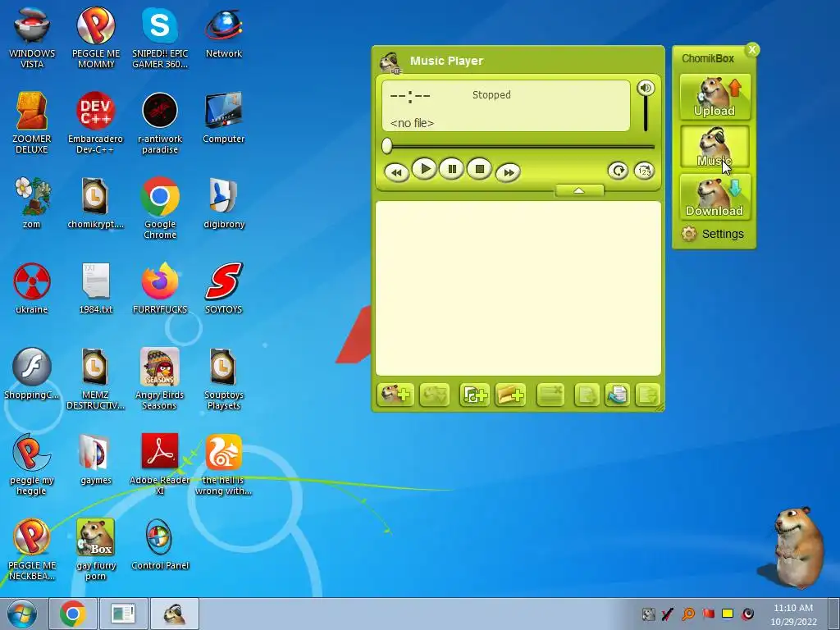
Task: Open the Windows Start menu
Action: point(22,614)
